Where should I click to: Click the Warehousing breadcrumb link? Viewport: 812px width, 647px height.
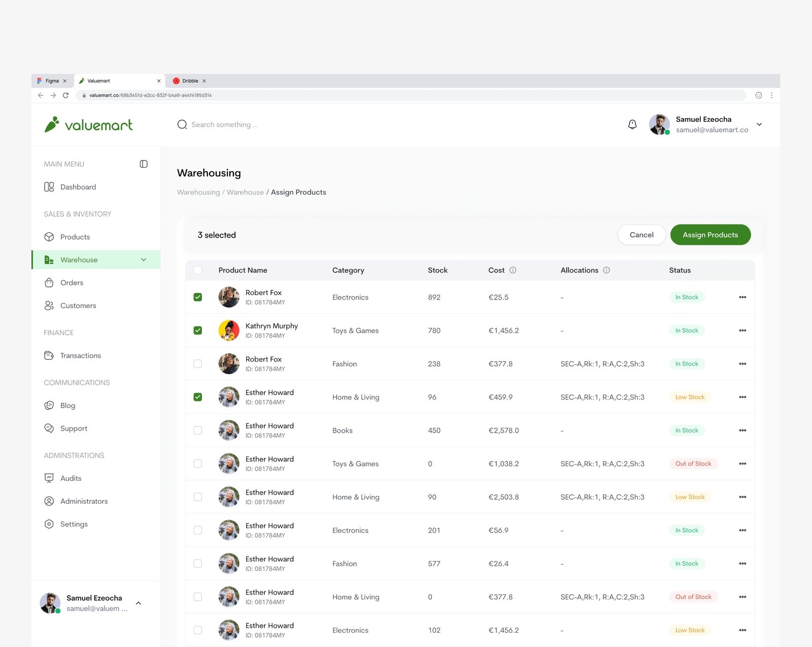tap(198, 192)
